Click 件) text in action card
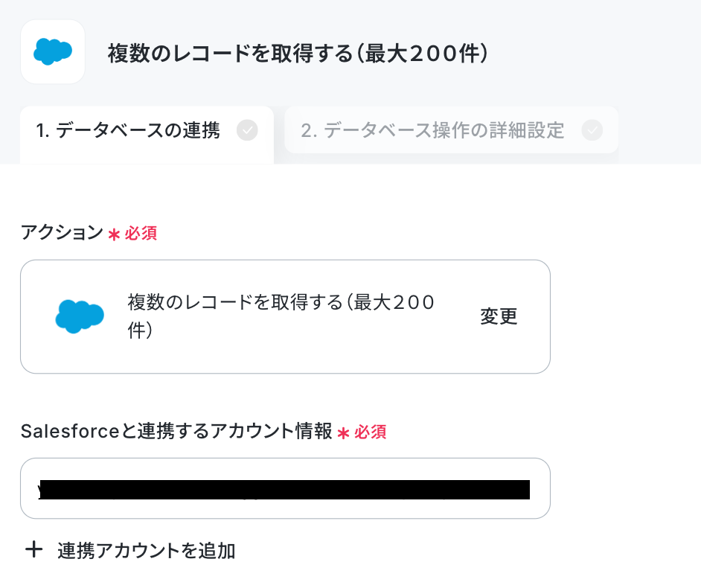 tap(140, 330)
